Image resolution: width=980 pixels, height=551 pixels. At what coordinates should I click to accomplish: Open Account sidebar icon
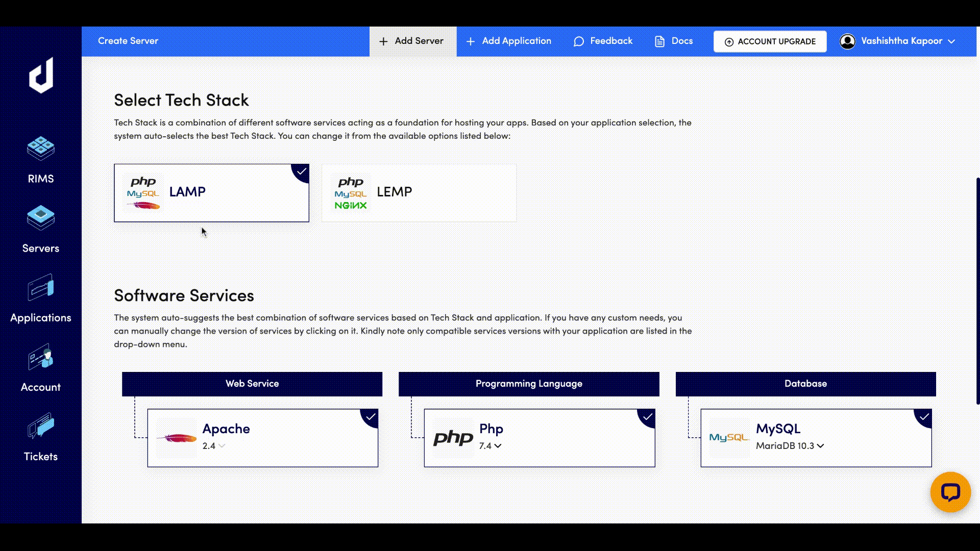[x=41, y=357]
